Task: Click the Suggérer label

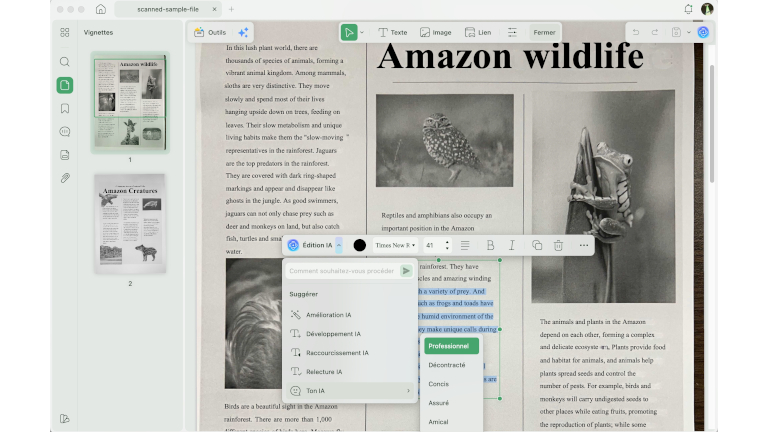Action: [303, 294]
